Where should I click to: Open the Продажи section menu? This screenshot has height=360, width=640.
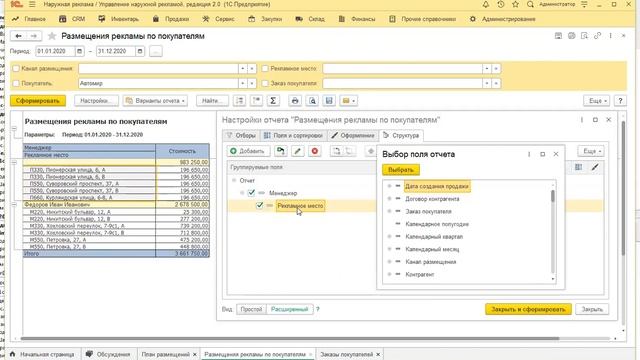coord(171,19)
